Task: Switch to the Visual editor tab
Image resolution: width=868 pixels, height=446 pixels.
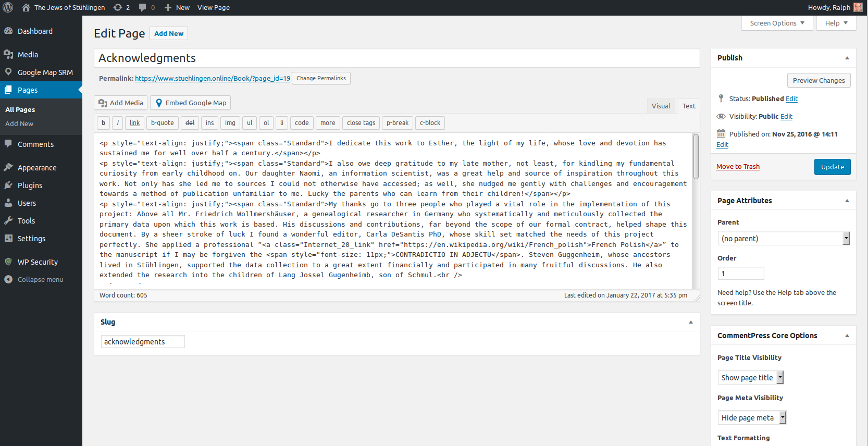Action: (x=661, y=106)
